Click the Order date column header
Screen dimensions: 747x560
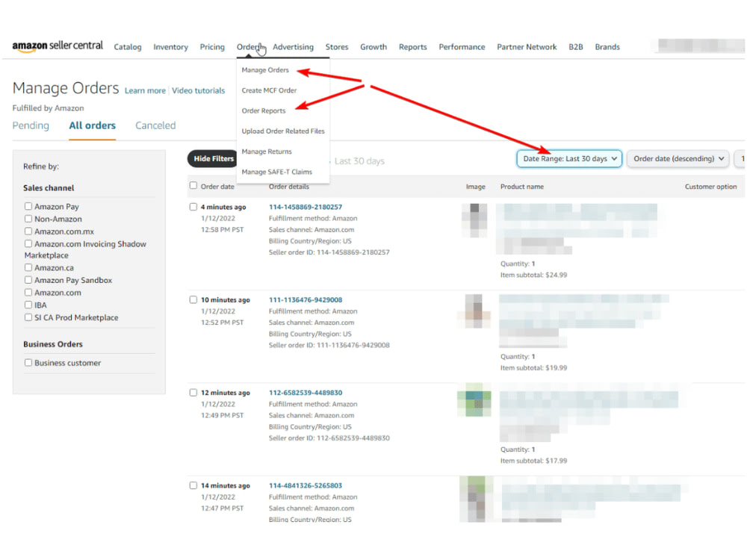[x=217, y=187]
